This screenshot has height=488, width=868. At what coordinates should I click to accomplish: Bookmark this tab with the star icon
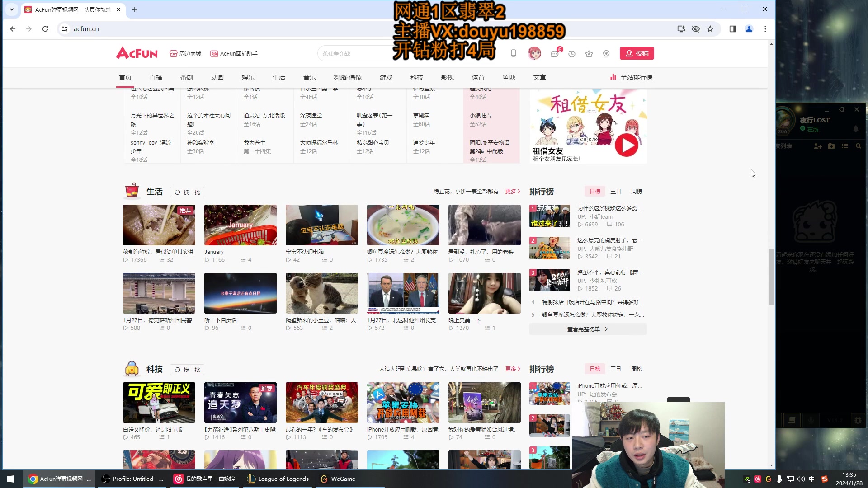point(710,29)
